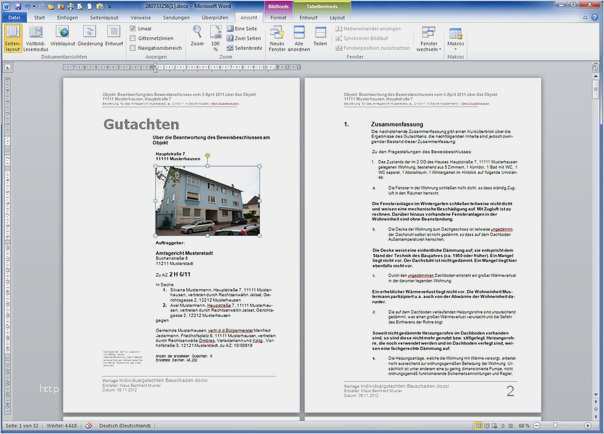Click the proofing status icon in status bar
The height and width of the screenshot is (434, 604).
click(89, 426)
